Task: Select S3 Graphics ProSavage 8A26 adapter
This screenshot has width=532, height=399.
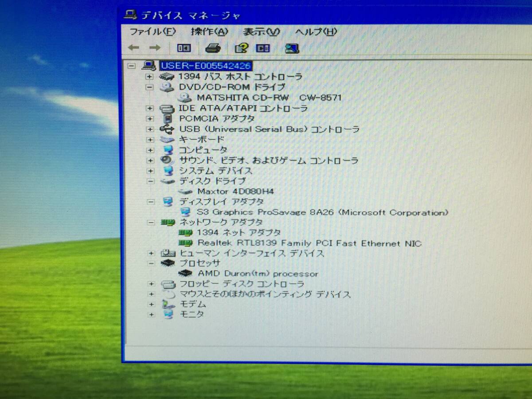Action: [x=322, y=213]
